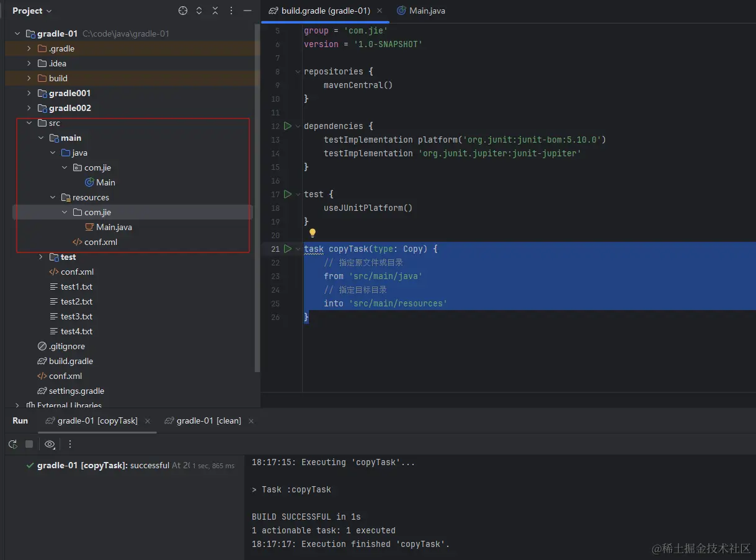
Task: Open the Run toolbar more options menu
Action: point(70,444)
